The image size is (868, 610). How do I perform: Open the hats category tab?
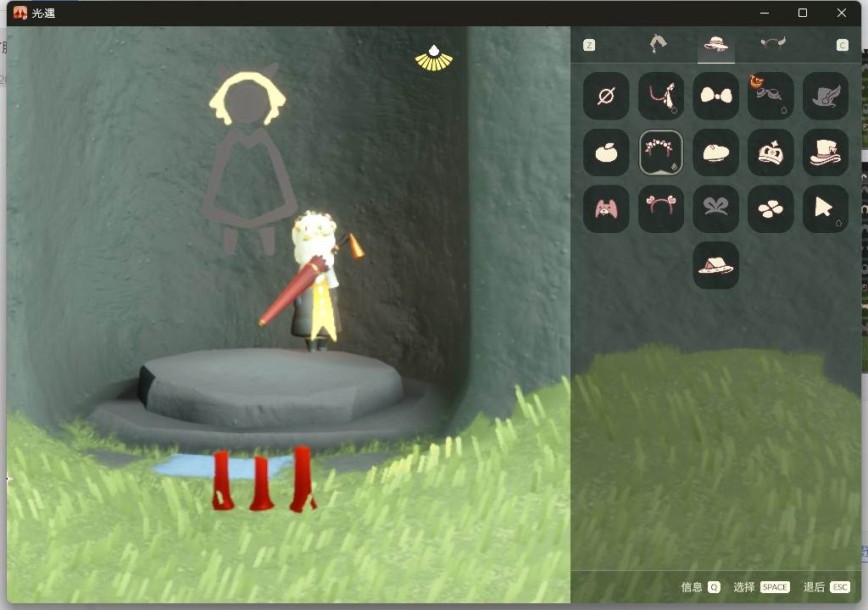point(715,44)
